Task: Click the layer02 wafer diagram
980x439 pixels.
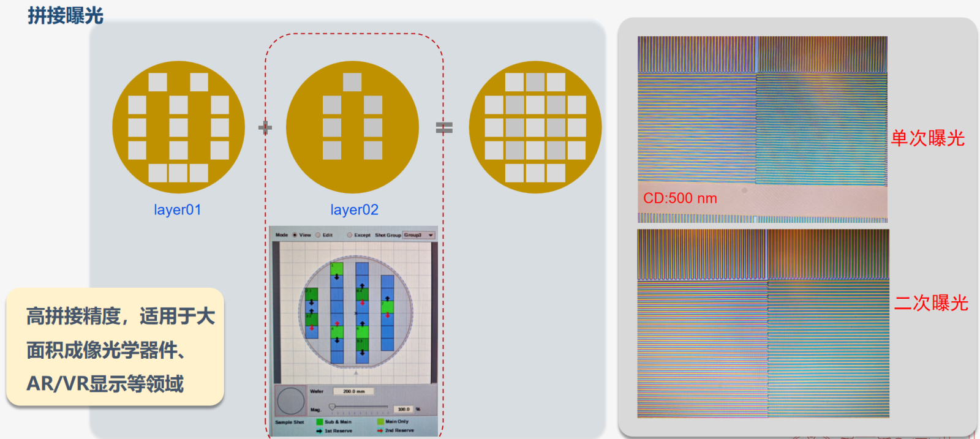Action: tap(352, 127)
